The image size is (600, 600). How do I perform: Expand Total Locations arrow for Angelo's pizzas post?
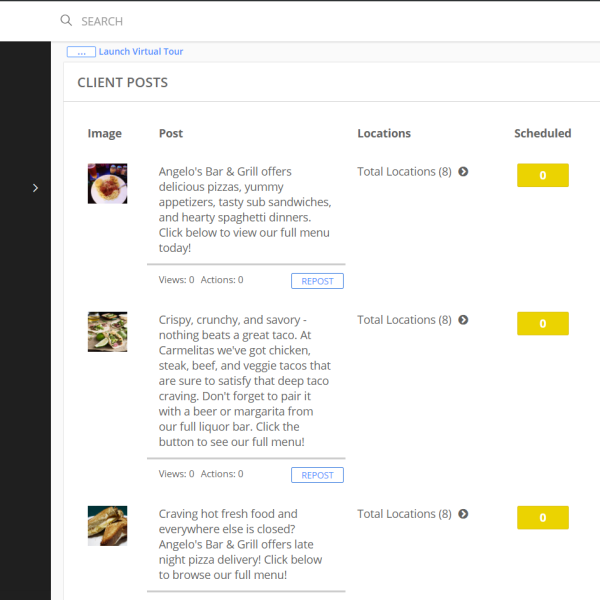pos(463,171)
